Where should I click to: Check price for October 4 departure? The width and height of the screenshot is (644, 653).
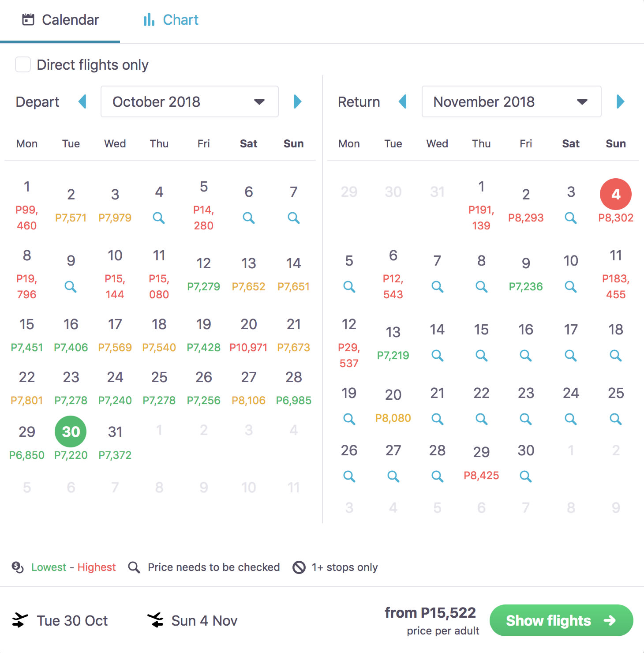pos(159,218)
